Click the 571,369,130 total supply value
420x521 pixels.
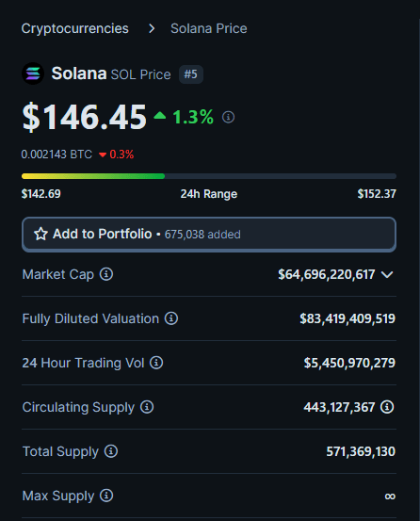point(361,451)
